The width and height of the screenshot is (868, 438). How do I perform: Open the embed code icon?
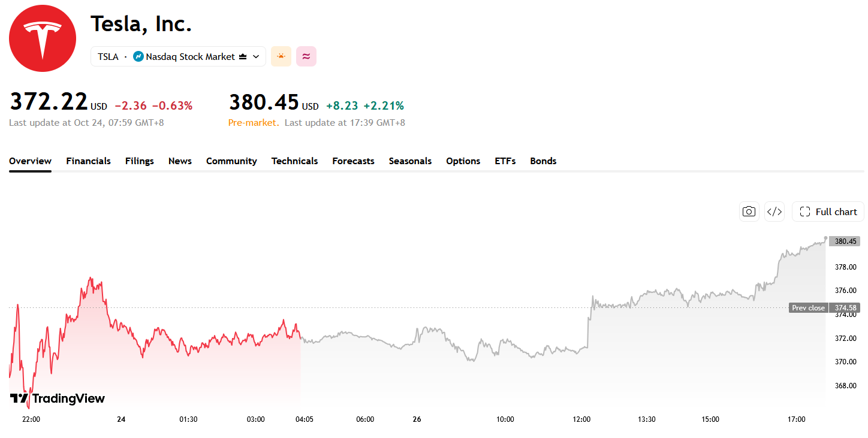(x=774, y=212)
